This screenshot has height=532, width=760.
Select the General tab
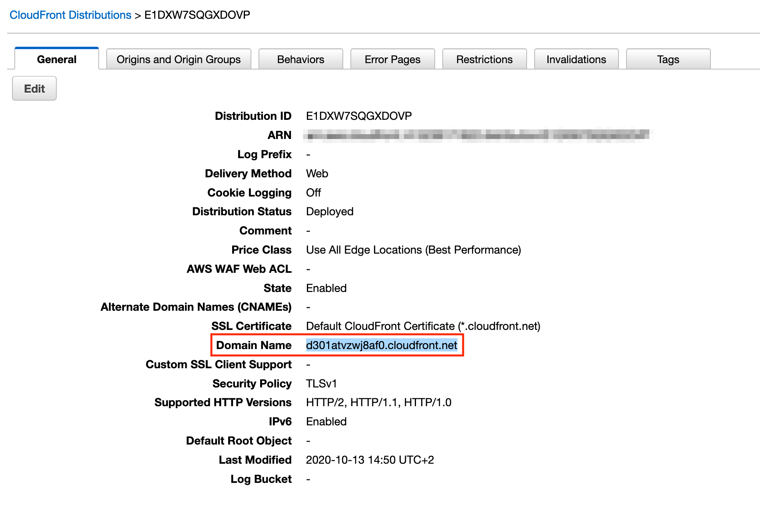tap(57, 59)
